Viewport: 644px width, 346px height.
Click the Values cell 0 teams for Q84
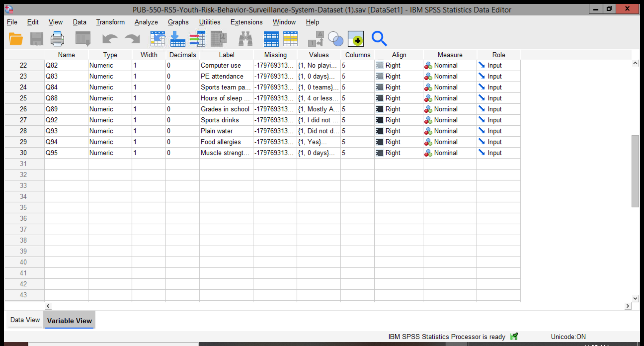319,87
